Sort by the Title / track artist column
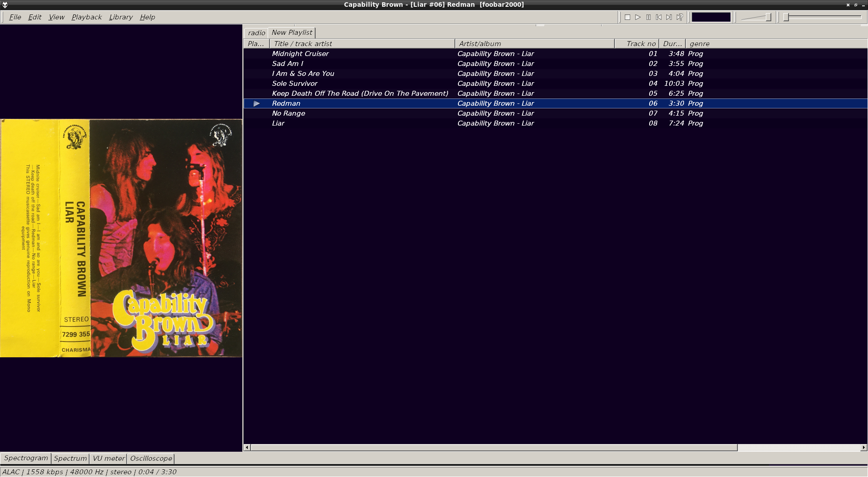Viewport: 868px width, 477px height. tap(362, 44)
